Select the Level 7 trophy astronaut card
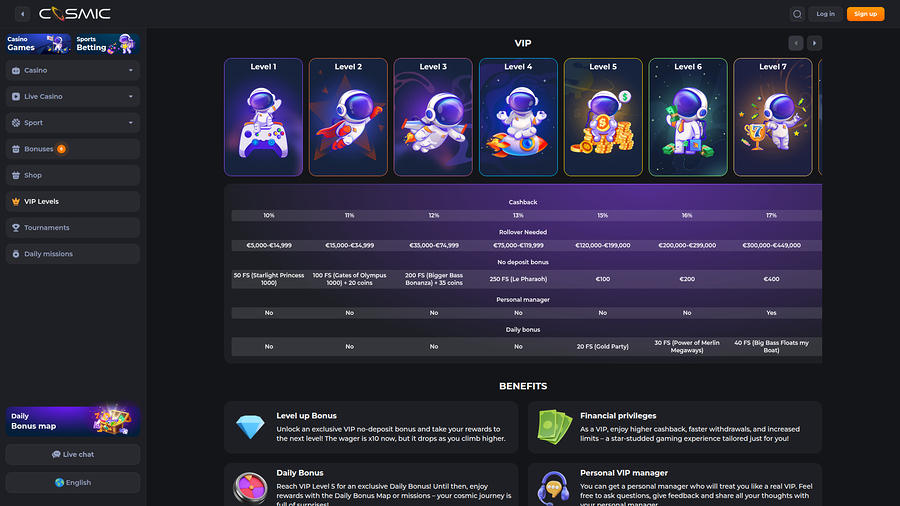This screenshot has height=506, width=900. coord(773,117)
